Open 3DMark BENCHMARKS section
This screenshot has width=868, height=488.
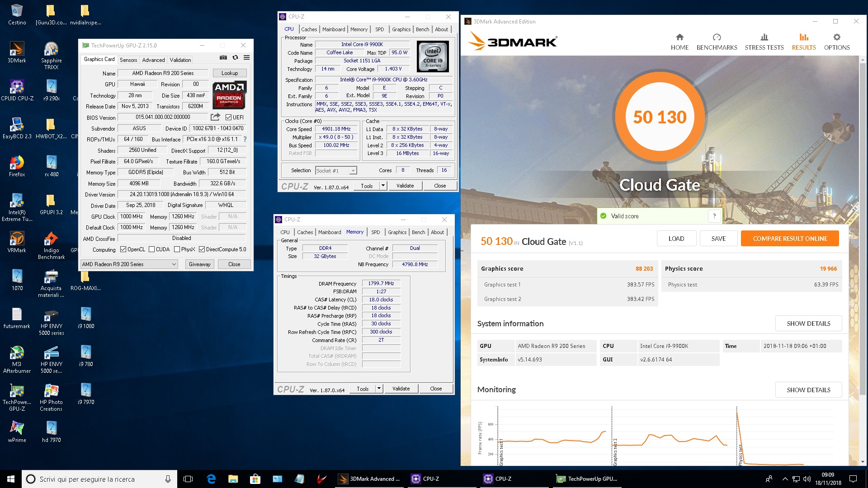717,42
